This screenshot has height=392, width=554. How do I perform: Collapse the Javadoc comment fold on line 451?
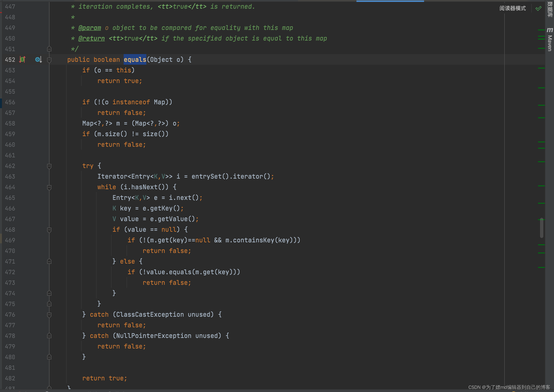click(x=49, y=49)
